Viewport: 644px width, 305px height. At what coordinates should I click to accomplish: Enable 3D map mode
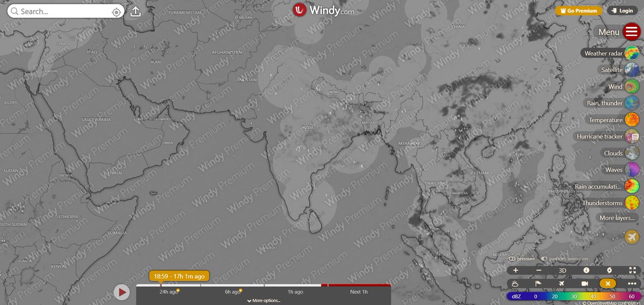[x=562, y=271]
